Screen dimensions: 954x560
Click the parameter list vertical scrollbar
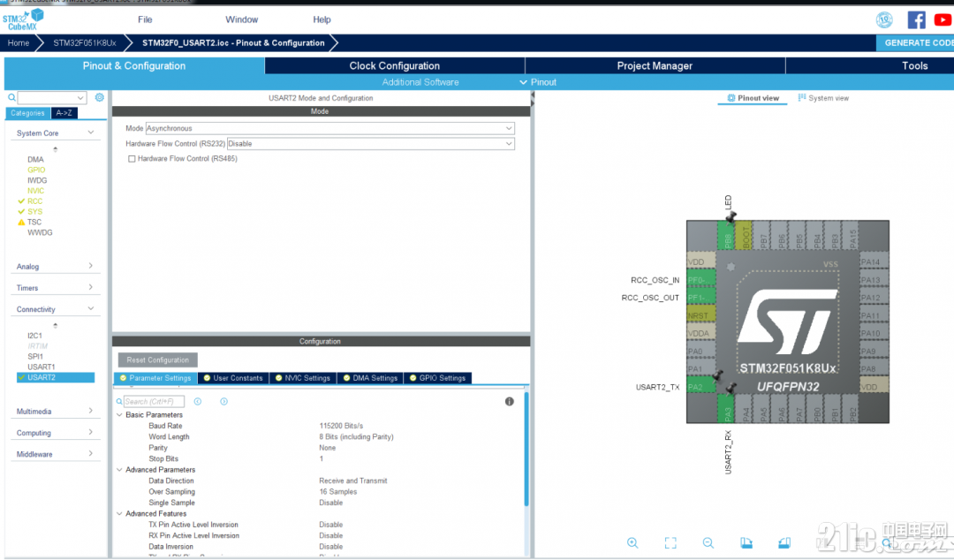tap(526, 450)
